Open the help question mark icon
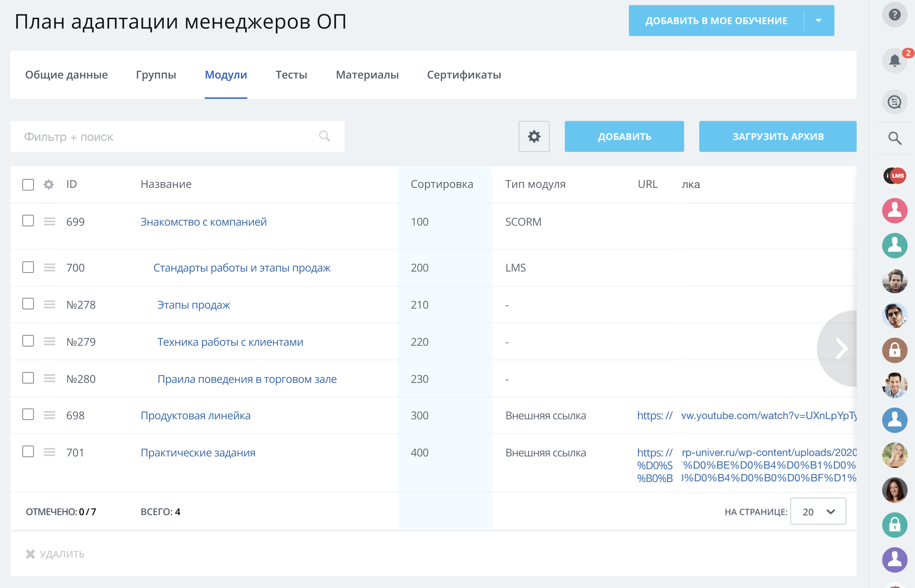This screenshot has width=915, height=588. pyautogui.click(x=895, y=15)
